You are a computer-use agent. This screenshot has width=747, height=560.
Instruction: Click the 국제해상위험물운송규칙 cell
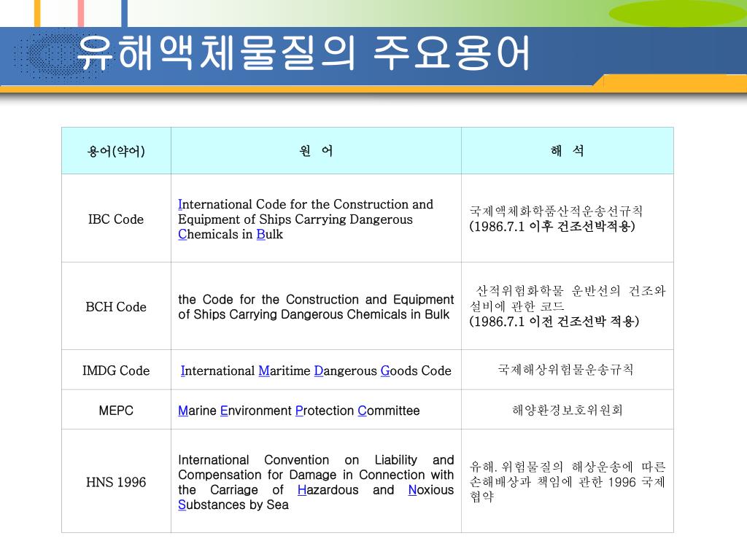click(x=568, y=370)
